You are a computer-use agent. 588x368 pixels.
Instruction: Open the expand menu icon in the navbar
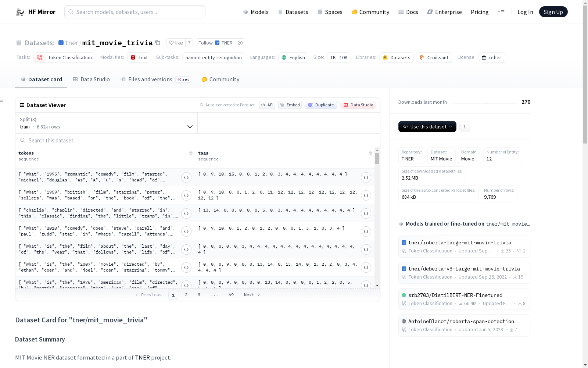tap(501, 12)
